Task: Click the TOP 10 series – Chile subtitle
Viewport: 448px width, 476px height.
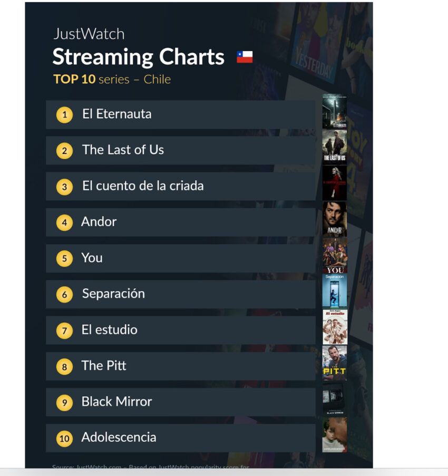Action: click(x=112, y=79)
